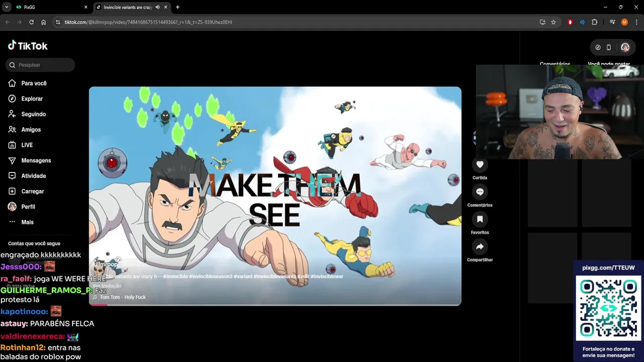Open the browser home page

[44, 22]
